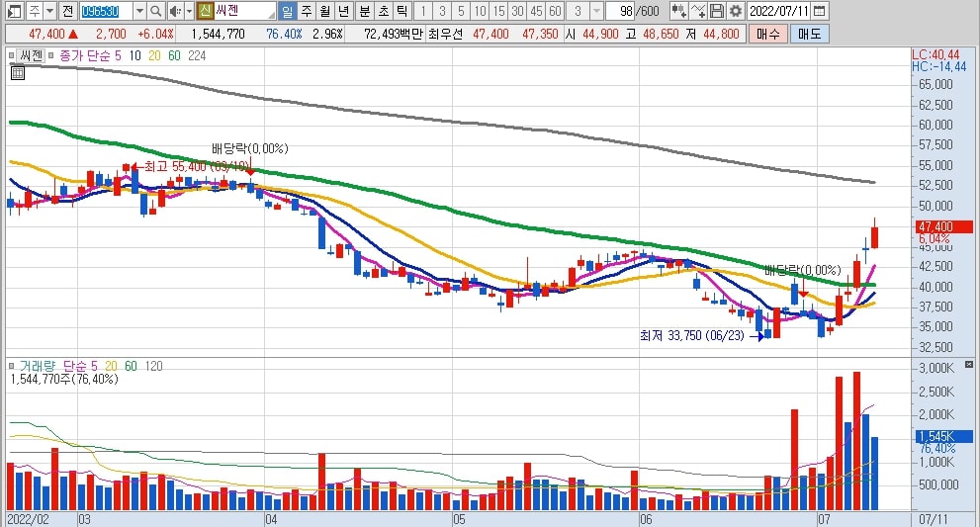Click the stock code input 096530

point(106,11)
